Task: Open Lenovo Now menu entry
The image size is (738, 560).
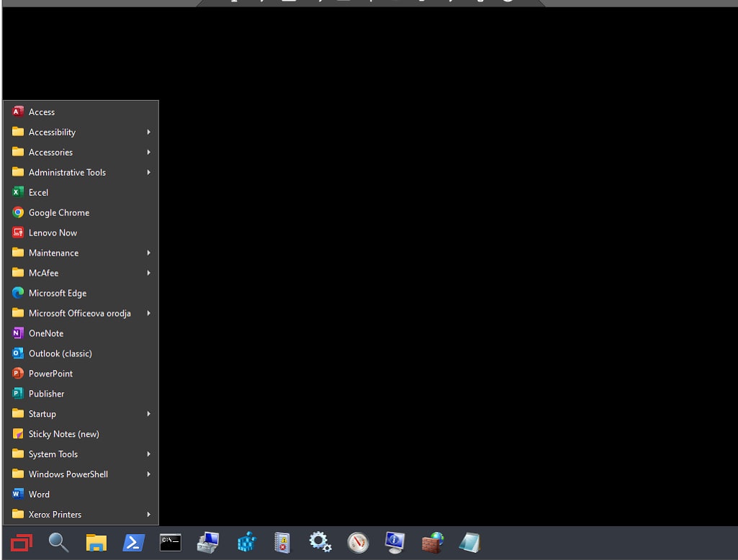Action: coord(81,233)
